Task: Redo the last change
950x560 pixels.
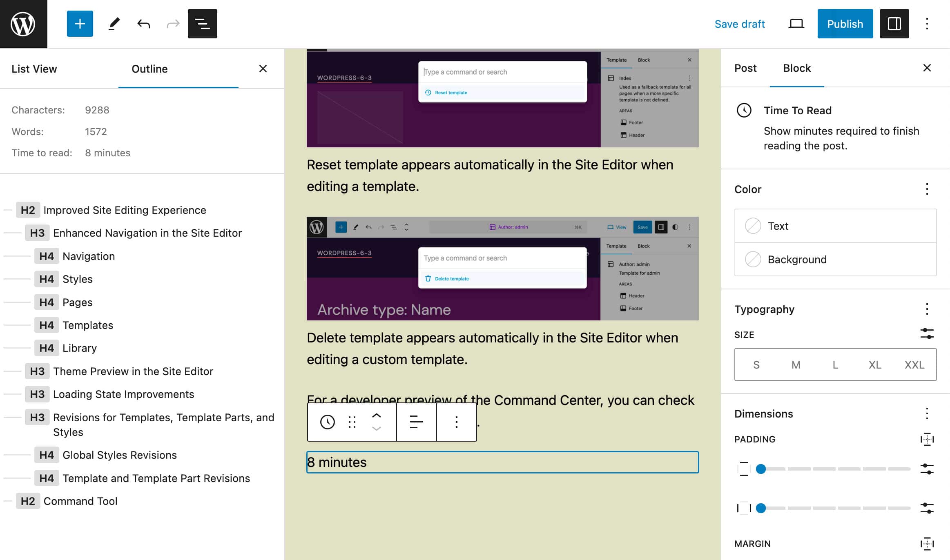Action: (173, 24)
